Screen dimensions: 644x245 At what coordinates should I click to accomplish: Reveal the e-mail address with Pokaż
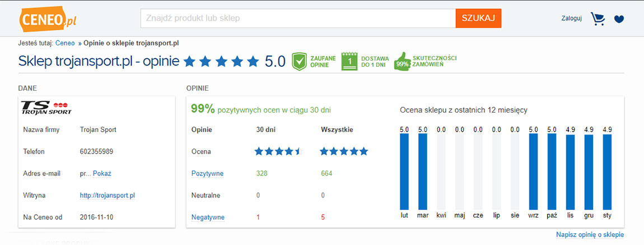[x=102, y=173]
